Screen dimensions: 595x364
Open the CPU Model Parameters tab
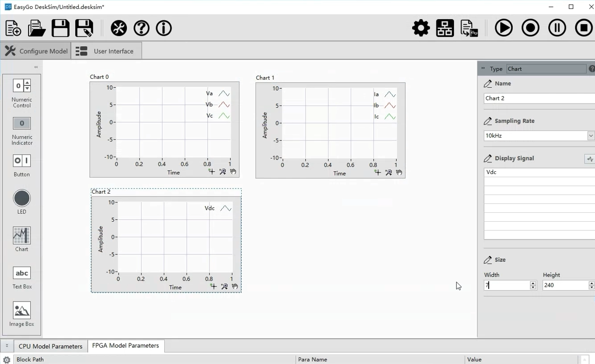click(50, 346)
